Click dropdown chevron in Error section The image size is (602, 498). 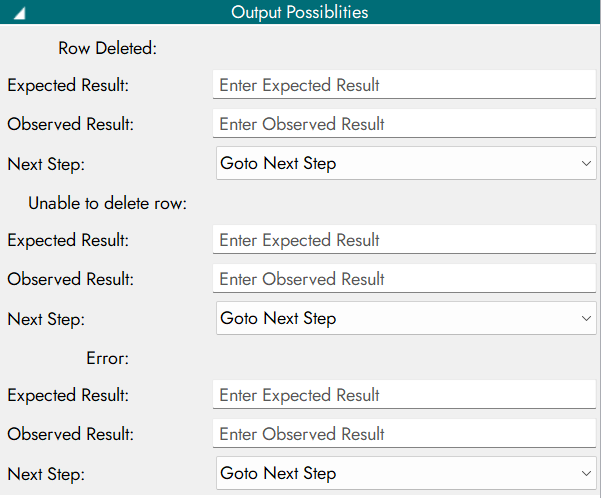587,473
